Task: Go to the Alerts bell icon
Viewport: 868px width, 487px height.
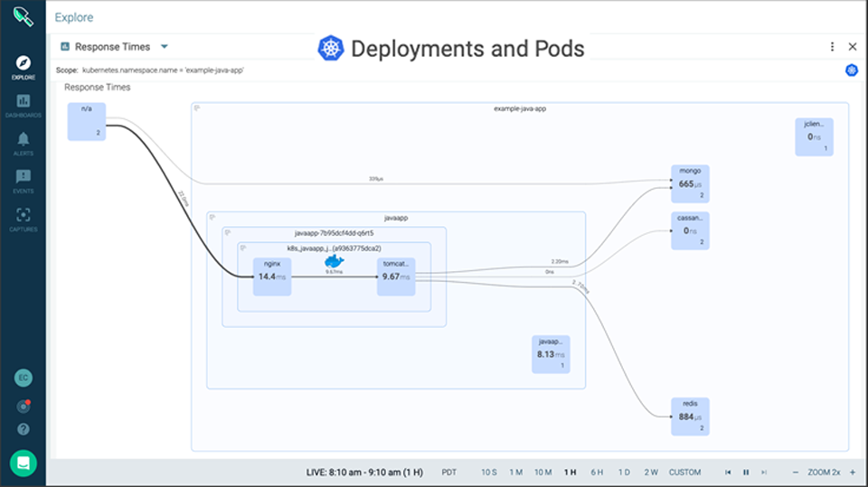Action: click(23, 142)
